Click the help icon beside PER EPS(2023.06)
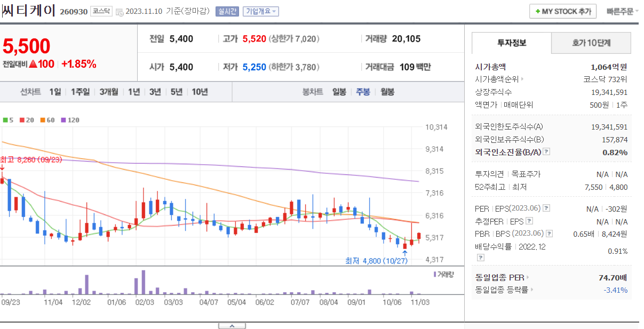Image resolution: width=644 pixels, height=329 pixels. (x=546, y=208)
